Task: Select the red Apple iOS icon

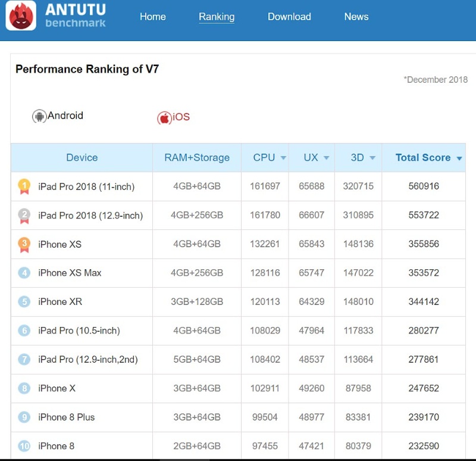Action: point(164,118)
